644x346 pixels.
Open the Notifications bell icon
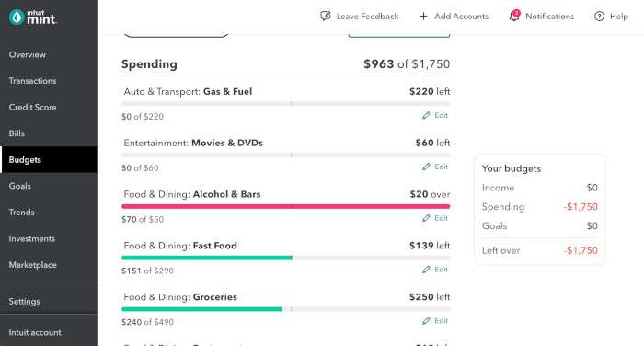(x=514, y=16)
